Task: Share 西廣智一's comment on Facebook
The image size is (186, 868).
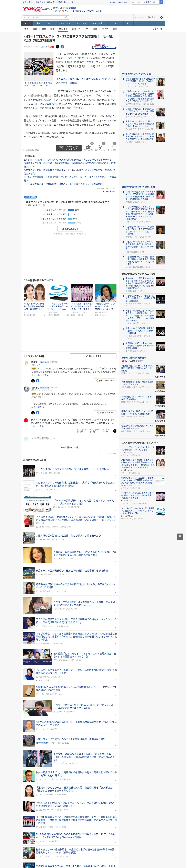Action: [38, 380]
